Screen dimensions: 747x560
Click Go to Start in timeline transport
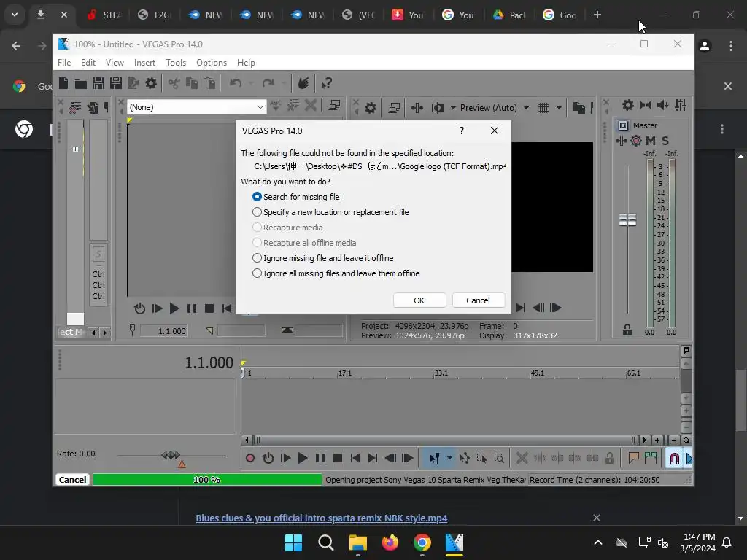coord(355,458)
